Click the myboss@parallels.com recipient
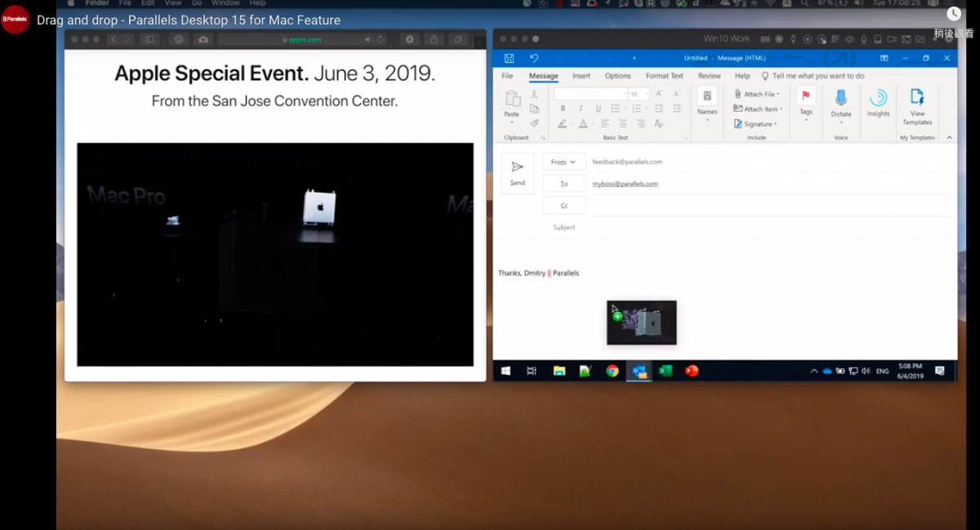Screen dimensions: 980x530 (x=625, y=184)
